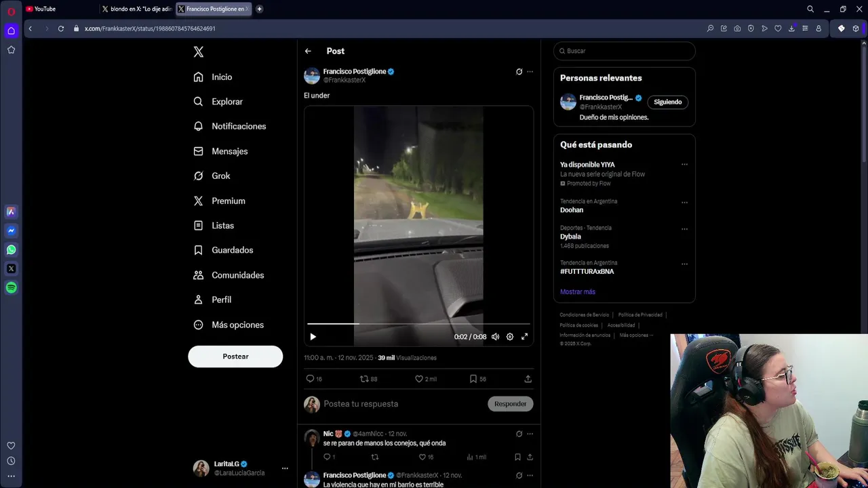Open WhatsApp in Opera sidebar
The height and width of the screenshot is (488, 868).
[11, 249]
